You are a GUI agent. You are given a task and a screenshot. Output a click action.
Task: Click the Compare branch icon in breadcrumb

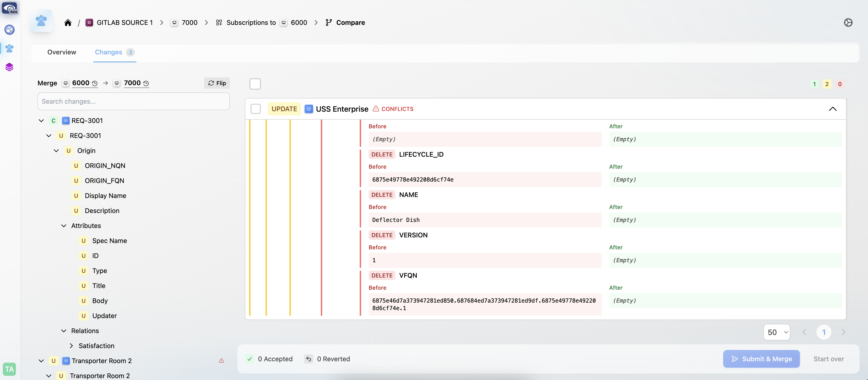pos(329,23)
